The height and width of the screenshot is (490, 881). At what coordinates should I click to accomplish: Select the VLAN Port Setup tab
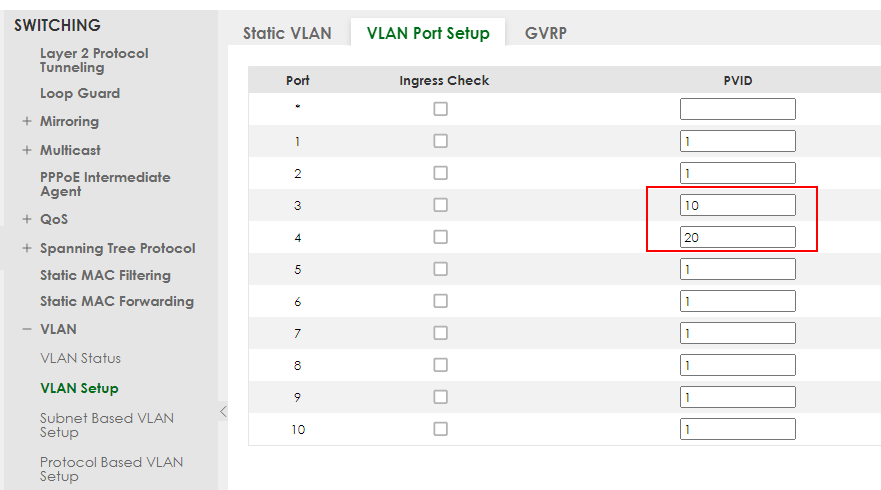(428, 33)
